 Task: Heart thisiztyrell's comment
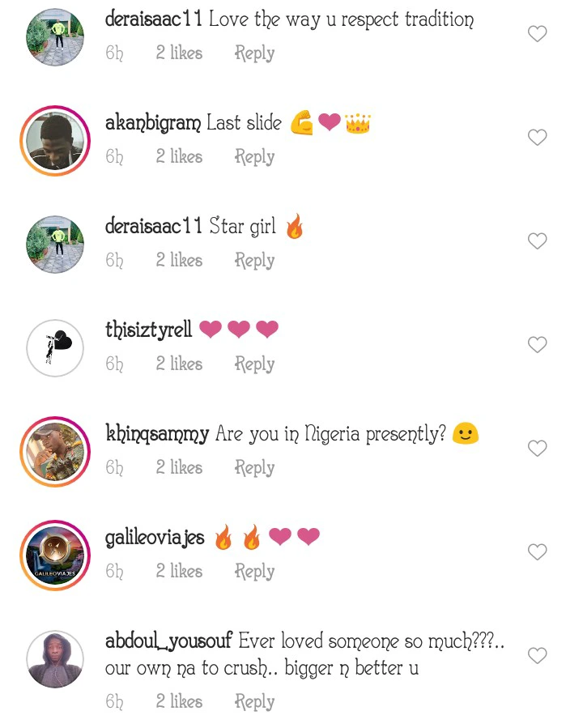(x=537, y=344)
